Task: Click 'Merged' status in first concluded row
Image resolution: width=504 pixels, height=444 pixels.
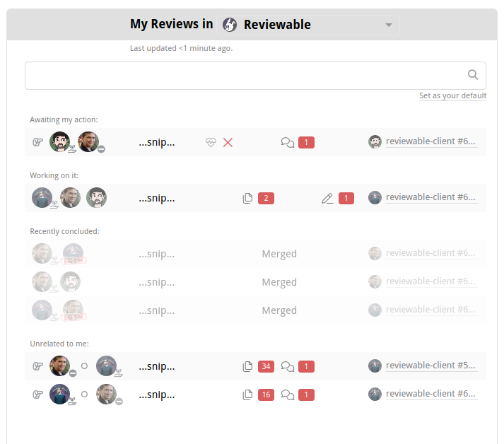Action: tap(279, 254)
